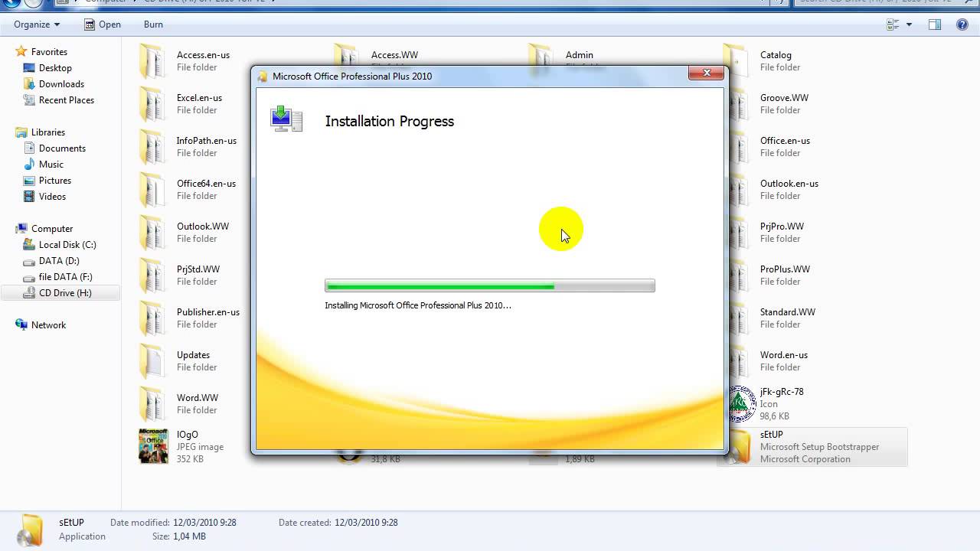Image resolution: width=980 pixels, height=551 pixels.
Task: Select the IOgO JPEG image thumbnail
Action: click(x=153, y=447)
